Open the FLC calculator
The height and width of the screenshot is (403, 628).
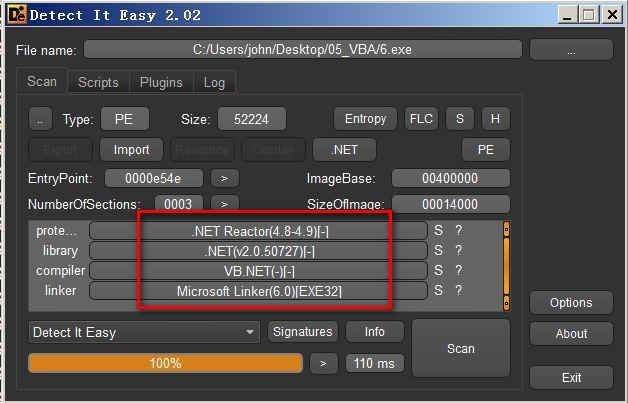pyautogui.click(x=421, y=119)
